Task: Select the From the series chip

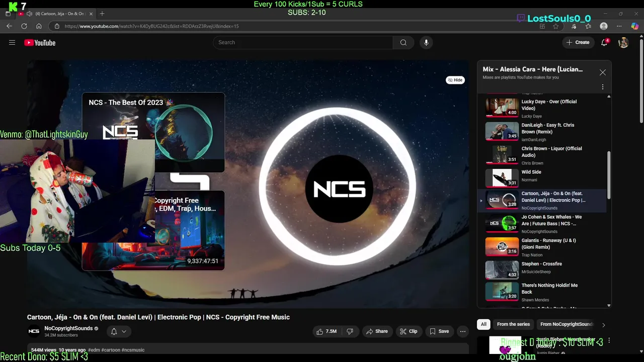Action: click(x=514, y=324)
